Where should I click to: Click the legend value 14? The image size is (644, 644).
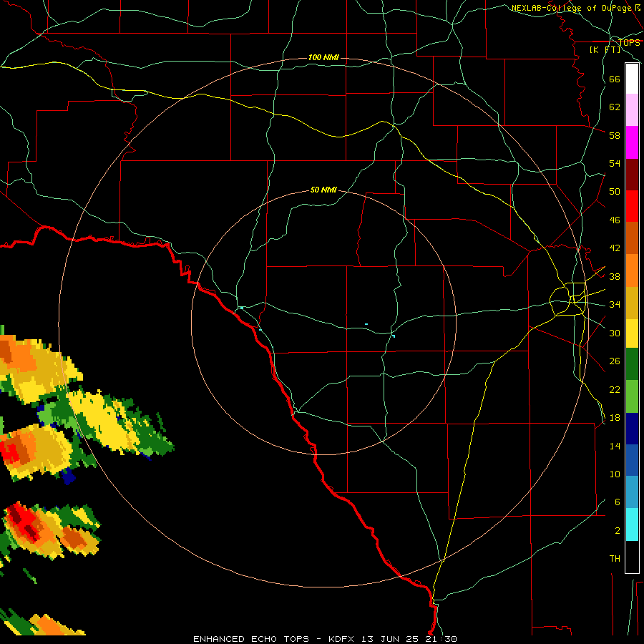pyautogui.click(x=615, y=446)
